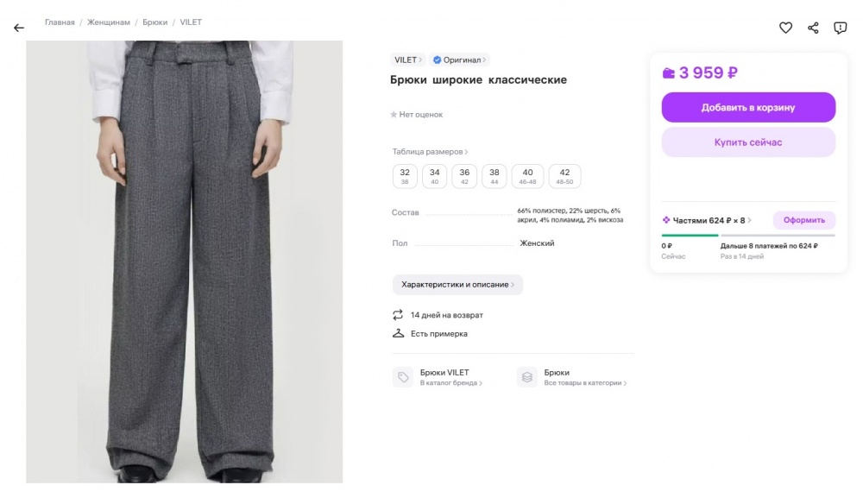
Task: Go to Главная breadcrumb
Action: (60, 22)
